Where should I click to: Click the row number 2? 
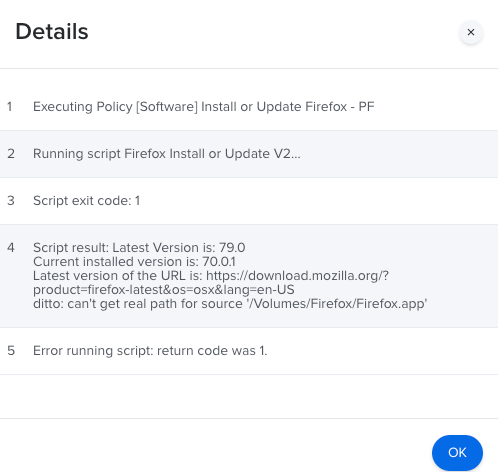pyautogui.click(x=11, y=154)
